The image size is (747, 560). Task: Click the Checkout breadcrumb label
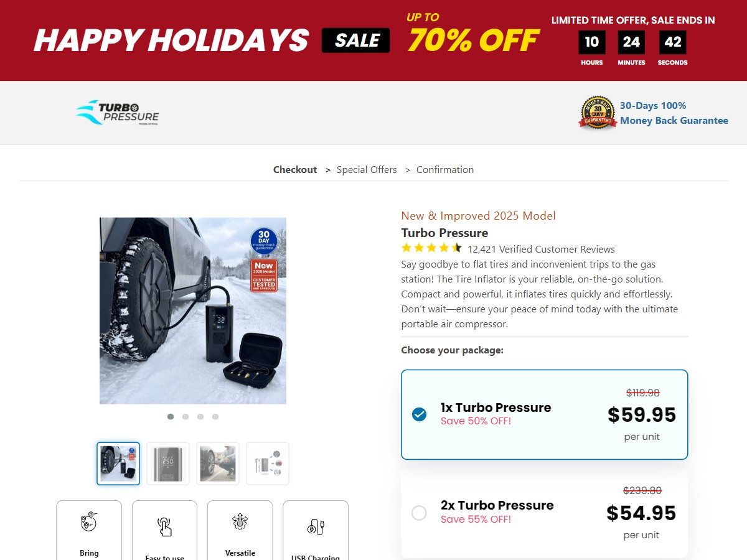point(295,169)
